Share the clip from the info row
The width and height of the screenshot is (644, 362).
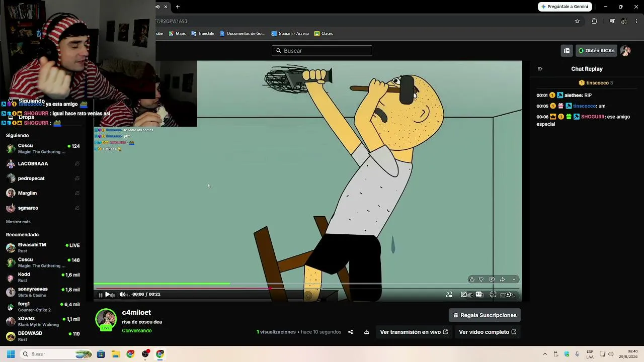click(x=351, y=332)
